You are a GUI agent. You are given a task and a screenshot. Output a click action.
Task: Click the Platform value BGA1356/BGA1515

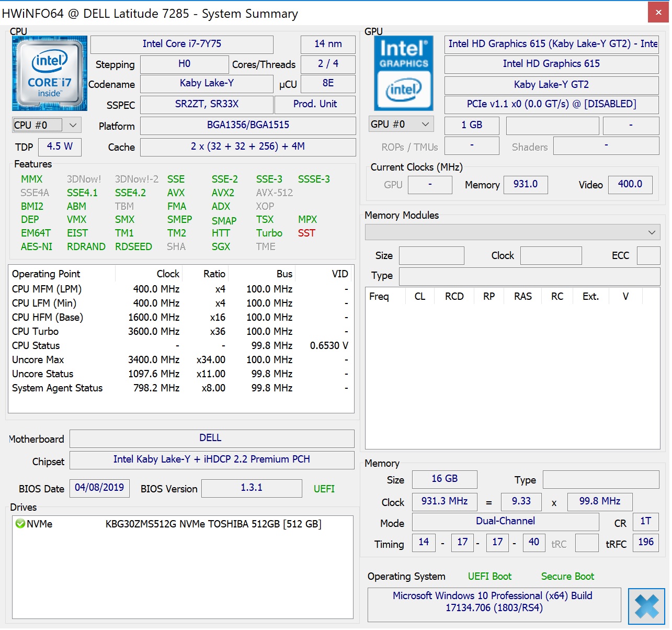(x=248, y=125)
